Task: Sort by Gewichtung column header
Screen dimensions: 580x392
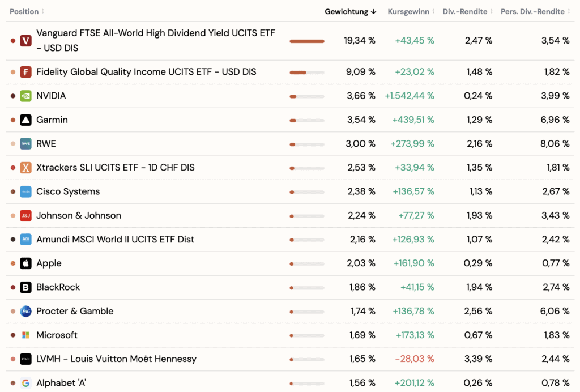Action: click(350, 11)
